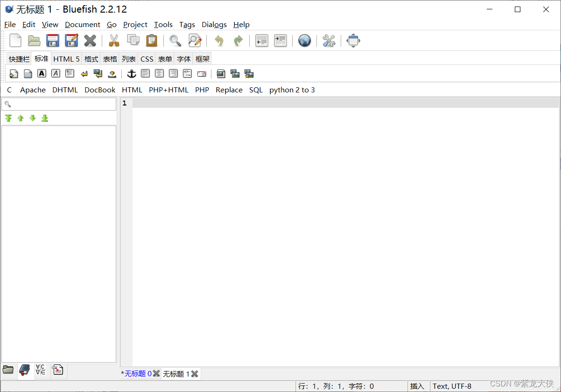The width and height of the screenshot is (561, 392).
Task: Center text with the center align icon
Action: pyautogui.click(x=160, y=73)
